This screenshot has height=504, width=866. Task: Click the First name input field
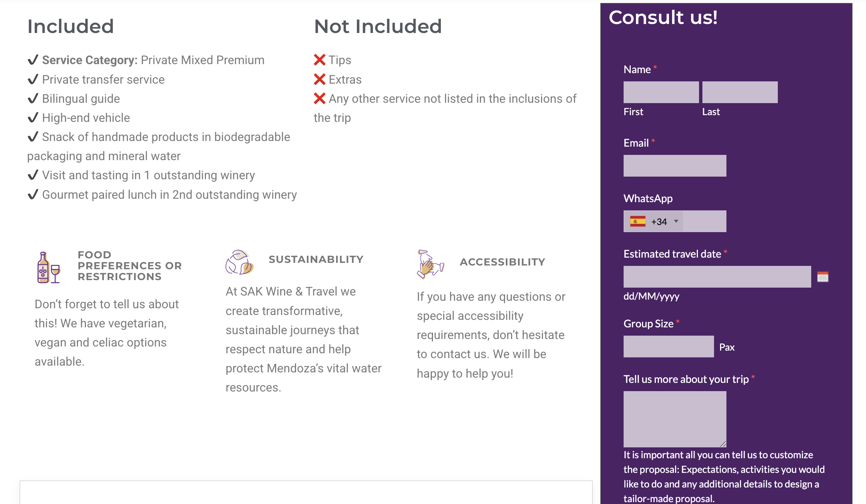coord(661,92)
